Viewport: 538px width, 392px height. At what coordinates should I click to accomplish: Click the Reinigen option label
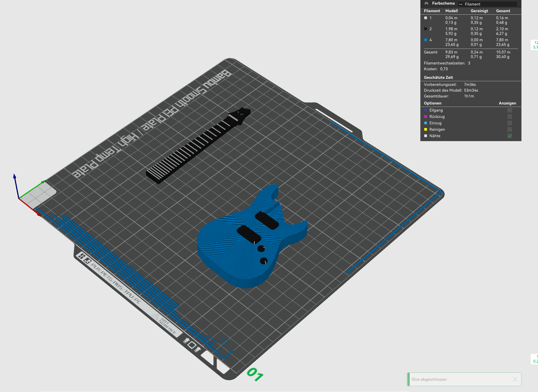click(x=437, y=130)
